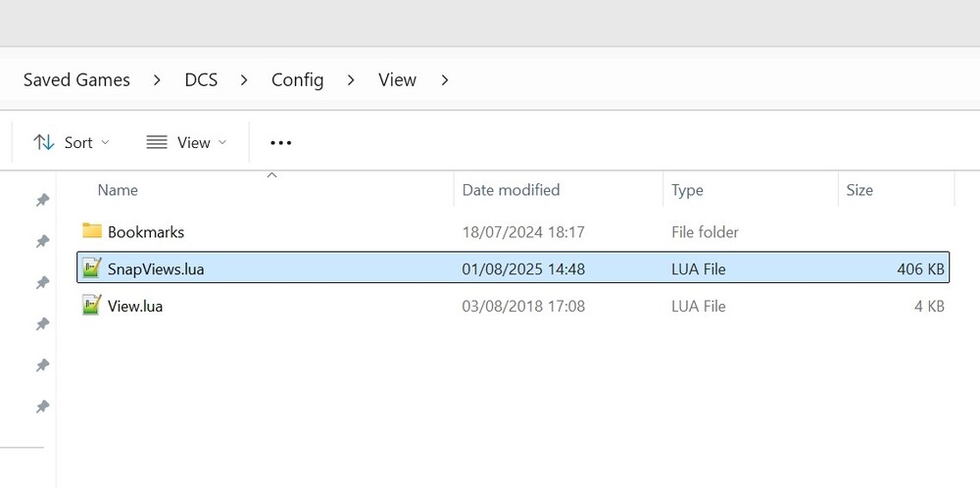The height and width of the screenshot is (488, 980).
Task: Click the Bookmarks folder icon
Action: tap(92, 231)
